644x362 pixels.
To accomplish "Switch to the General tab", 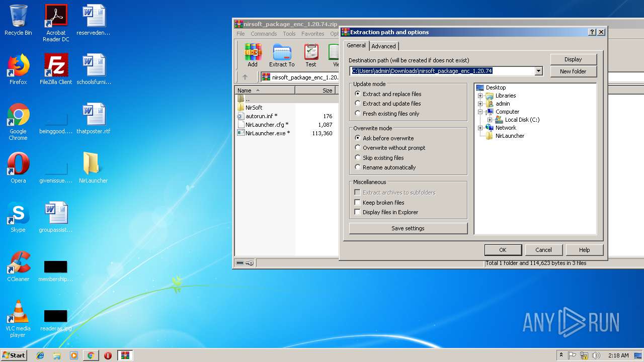I will [356, 45].
